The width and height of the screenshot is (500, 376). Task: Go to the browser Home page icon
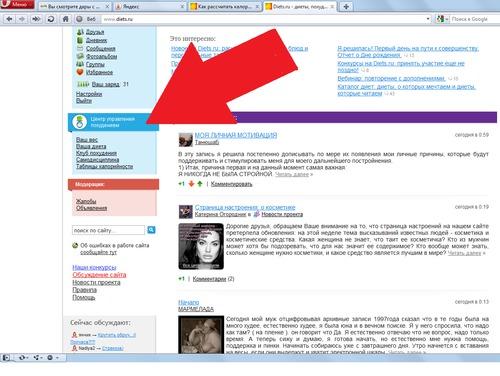(x=66, y=19)
